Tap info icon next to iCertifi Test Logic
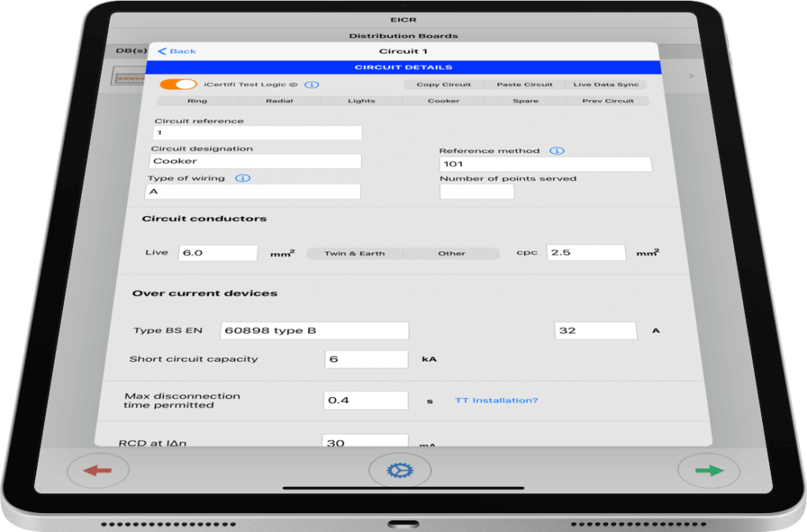 (311, 84)
